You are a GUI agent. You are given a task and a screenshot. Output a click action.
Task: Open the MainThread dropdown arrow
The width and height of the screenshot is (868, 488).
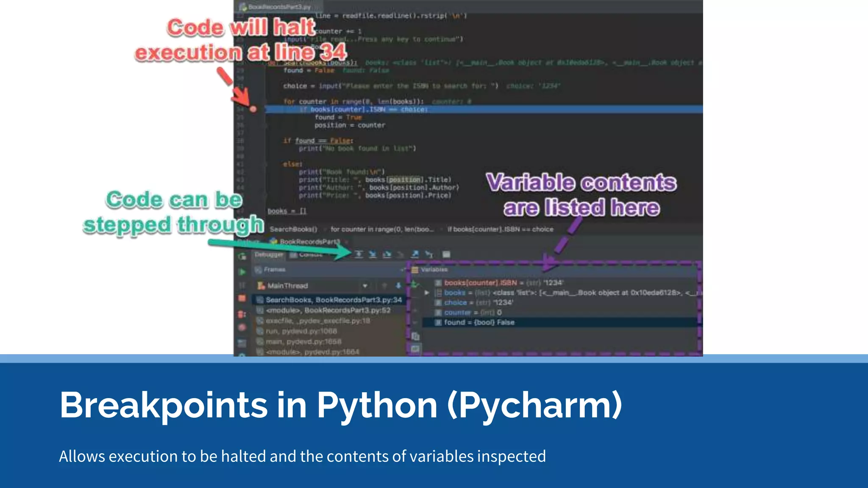coord(365,286)
